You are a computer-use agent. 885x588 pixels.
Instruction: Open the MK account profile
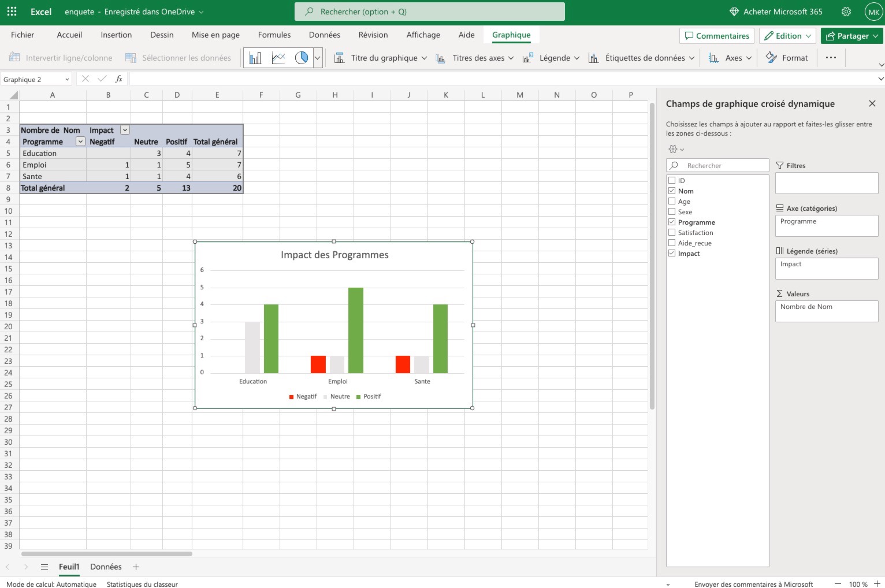click(873, 12)
